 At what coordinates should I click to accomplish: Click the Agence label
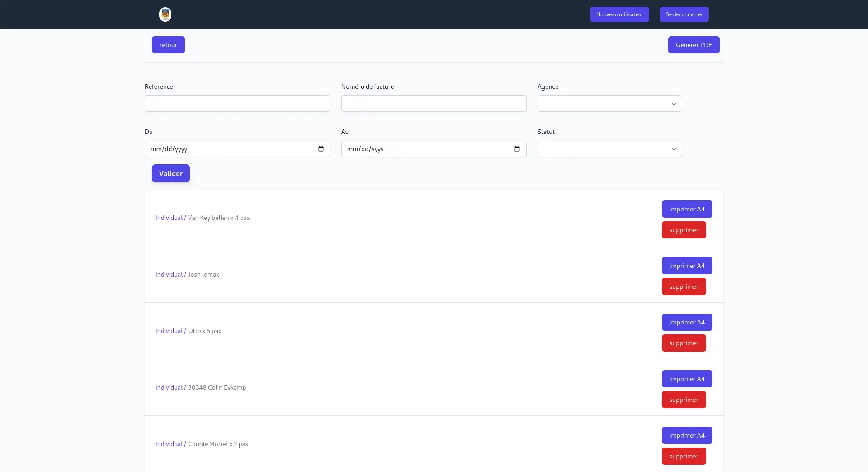pyautogui.click(x=548, y=86)
